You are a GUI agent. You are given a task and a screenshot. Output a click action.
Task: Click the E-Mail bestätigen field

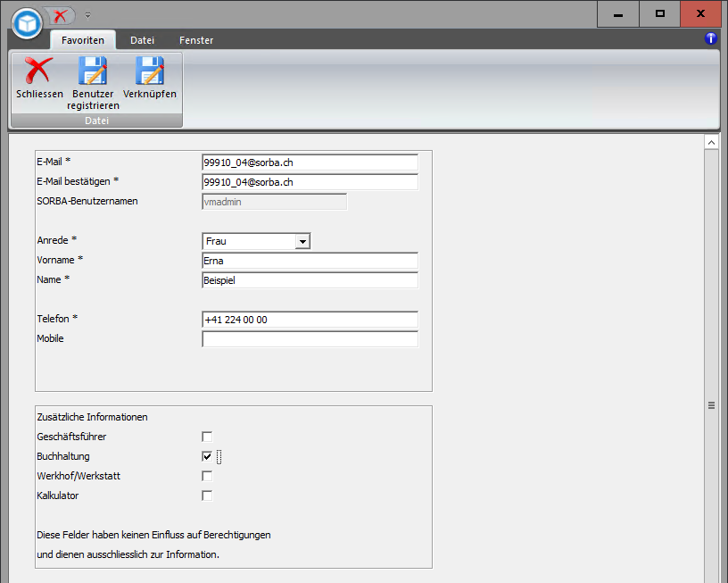tap(310, 182)
